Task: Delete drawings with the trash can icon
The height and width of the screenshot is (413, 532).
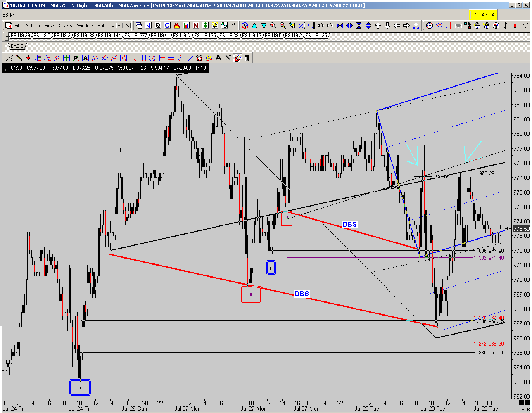Action: pos(247,58)
